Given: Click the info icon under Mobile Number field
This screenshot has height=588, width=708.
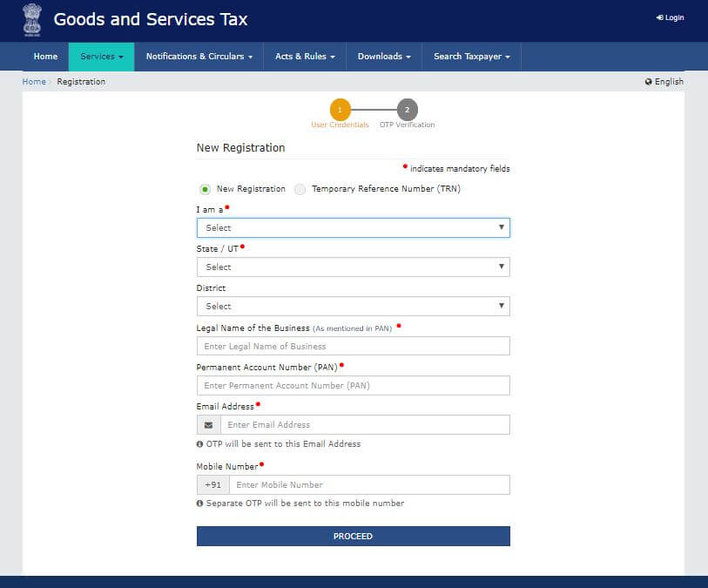Looking at the screenshot, I should click(200, 504).
